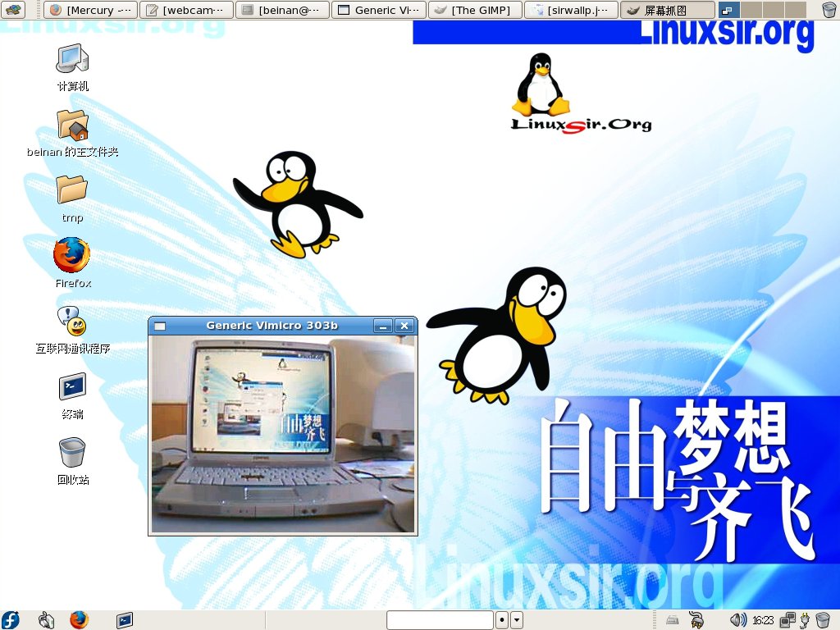
Task: Open the Fedora main menu on the bottom panel
Action: tap(10, 620)
